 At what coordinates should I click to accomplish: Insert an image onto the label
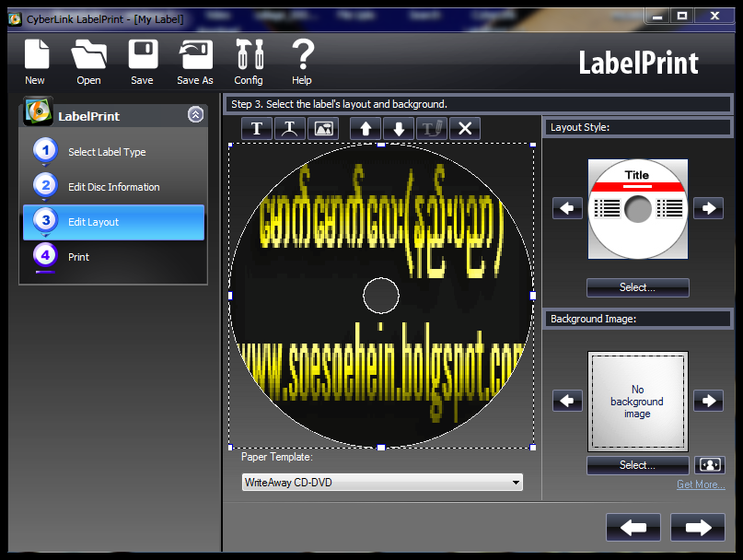[x=323, y=129]
